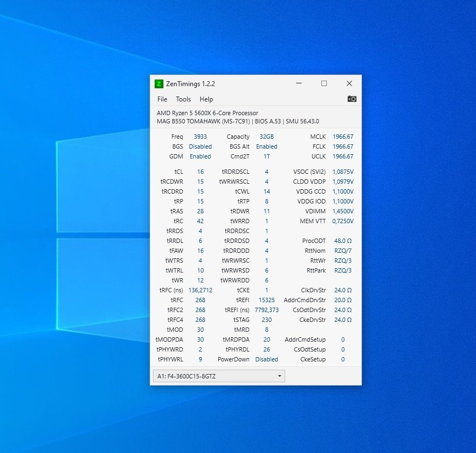Click the PowerDown Disabled value
Screen dimensions: 476x453
267,359
